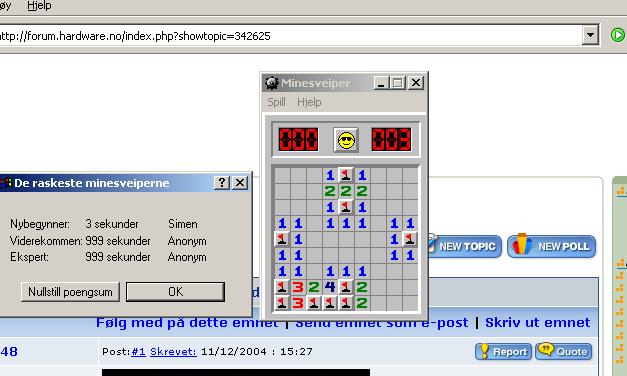Screen dimensions: 627x376
Task: Click the sunglasses smiley face button
Action: [346, 140]
